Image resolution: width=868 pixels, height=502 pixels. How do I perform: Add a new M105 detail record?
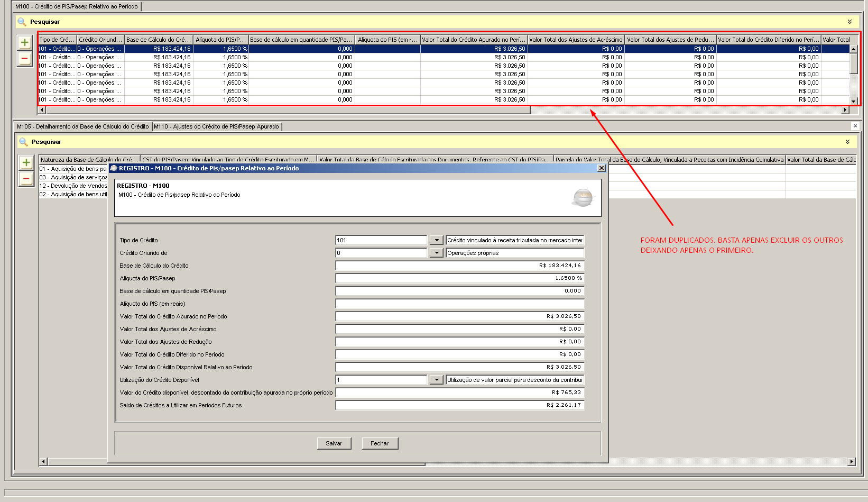26,162
